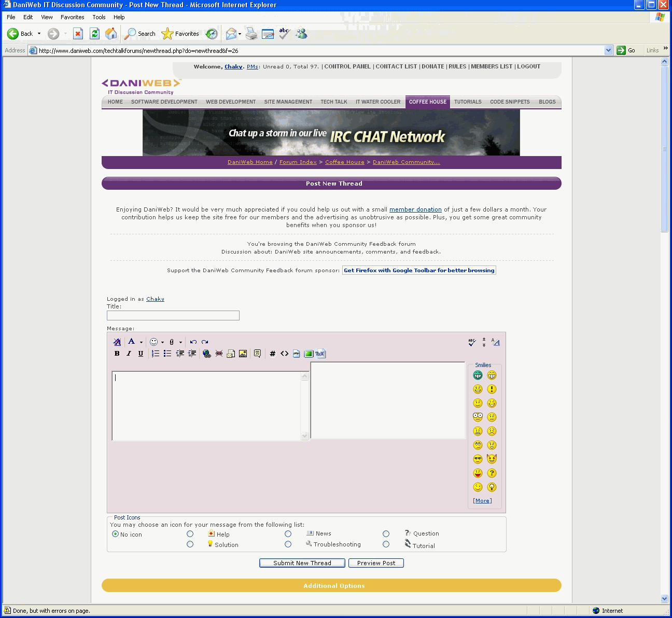Redo the last edit in editor
Screen dimensions: 672x618
click(x=205, y=342)
